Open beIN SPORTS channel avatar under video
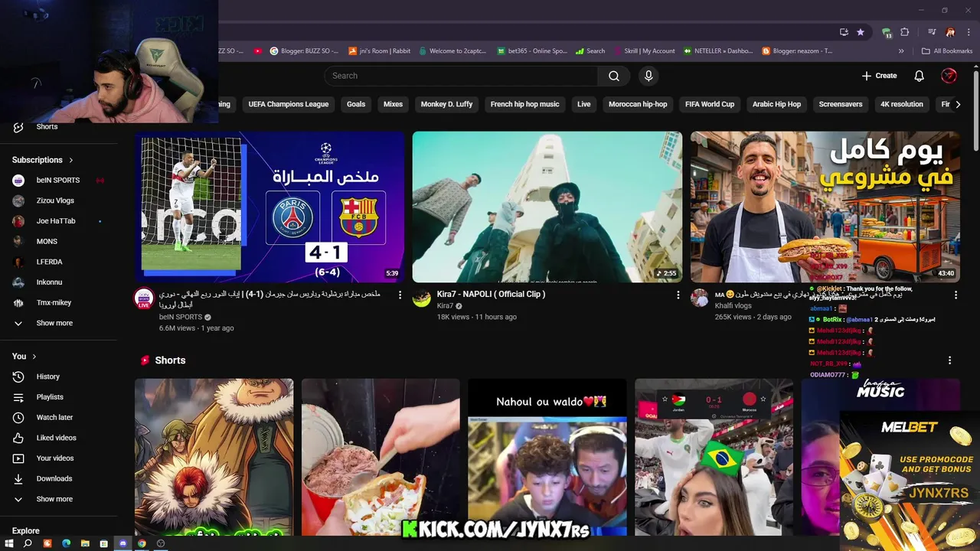Image resolution: width=980 pixels, height=551 pixels. [x=144, y=298]
